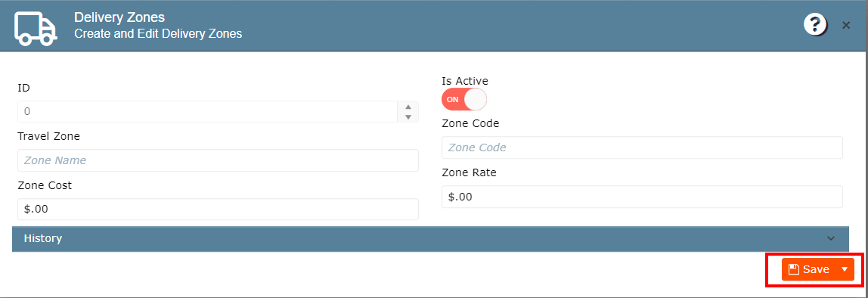Click the History panel header
Screen dimensions: 868x298
pyautogui.click(x=430, y=239)
